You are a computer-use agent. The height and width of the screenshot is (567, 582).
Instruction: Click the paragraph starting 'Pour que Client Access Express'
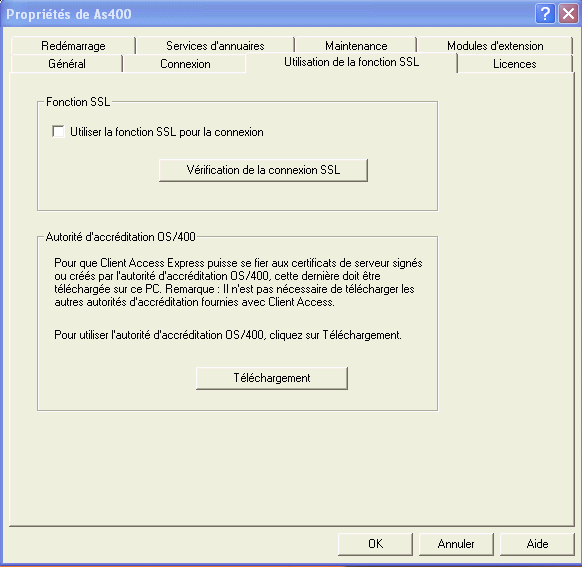(238, 282)
